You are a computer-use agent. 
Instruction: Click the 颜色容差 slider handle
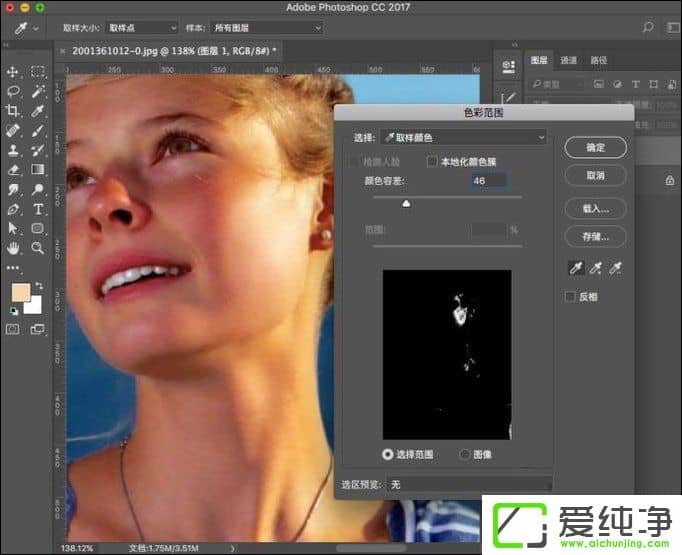click(406, 203)
